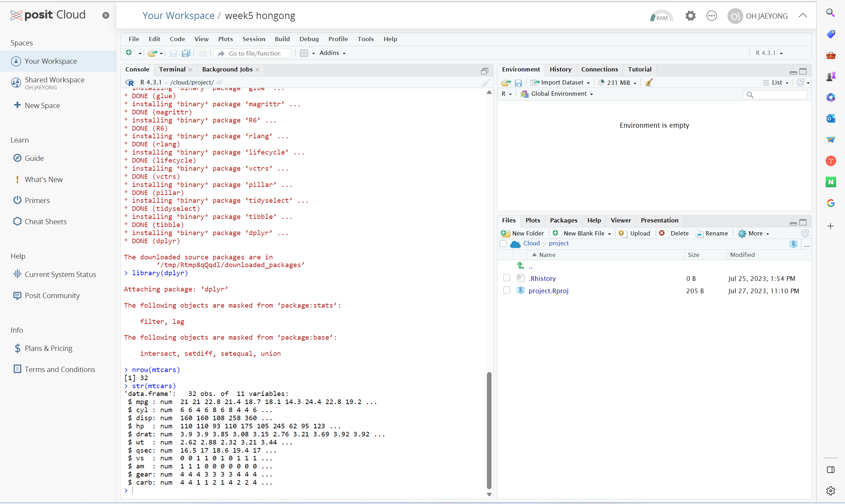This screenshot has width=845, height=504.
Task: Clear console with the broom icon
Action: click(x=486, y=83)
